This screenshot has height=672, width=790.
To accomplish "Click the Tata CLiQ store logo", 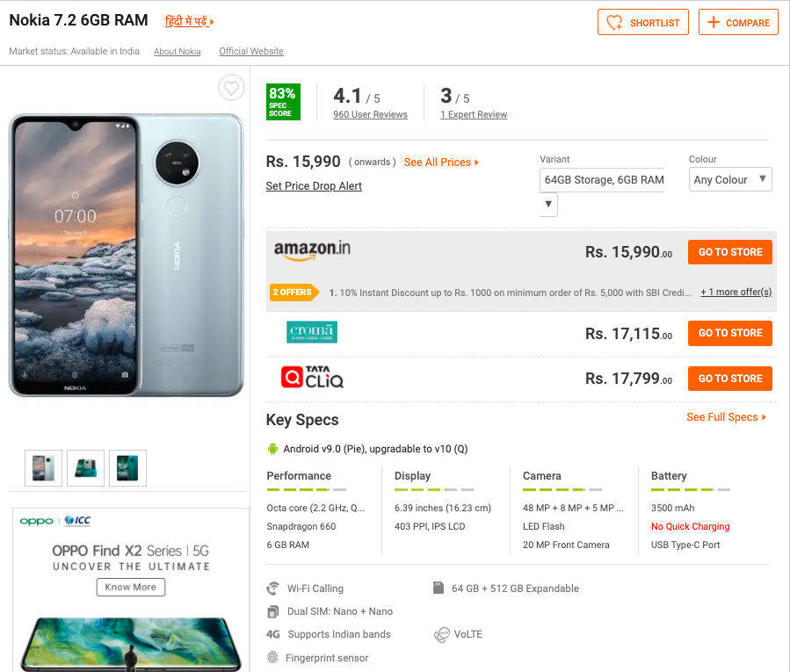I will pos(312,379).
